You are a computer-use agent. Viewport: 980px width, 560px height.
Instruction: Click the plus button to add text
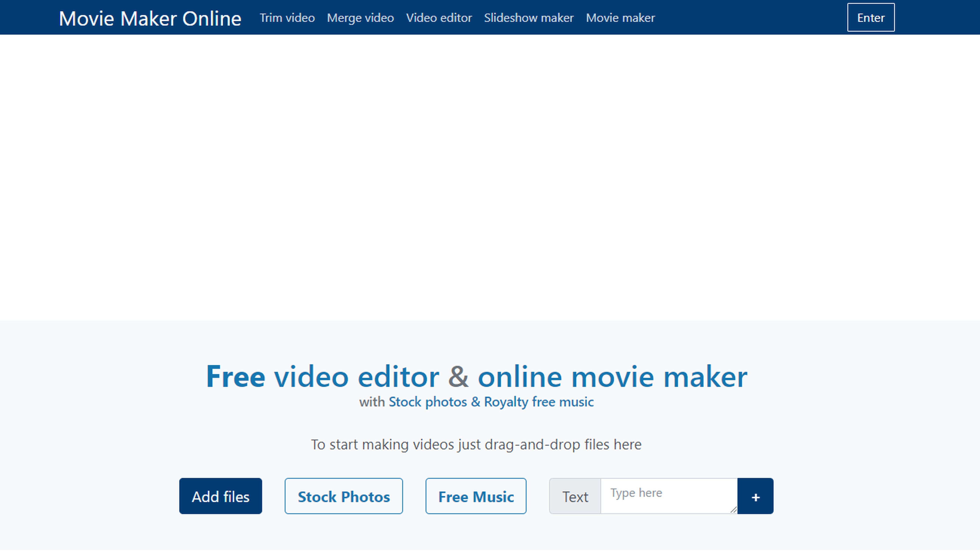coord(755,497)
